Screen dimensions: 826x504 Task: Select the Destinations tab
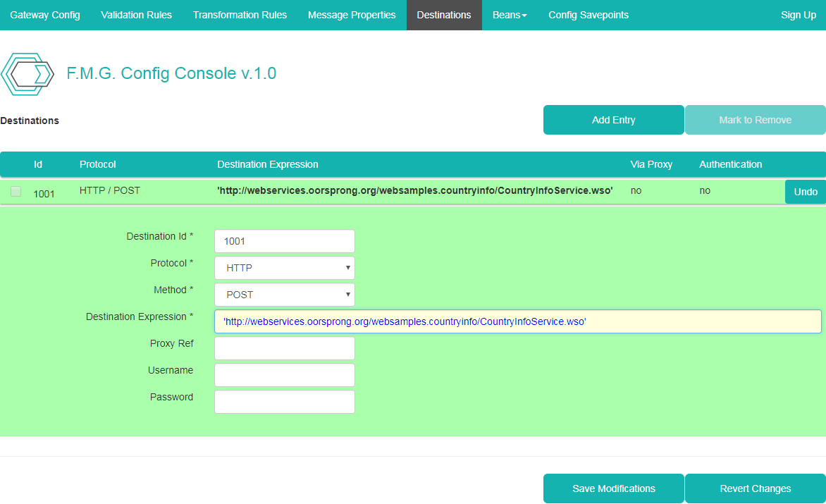(x=444, y=15)
